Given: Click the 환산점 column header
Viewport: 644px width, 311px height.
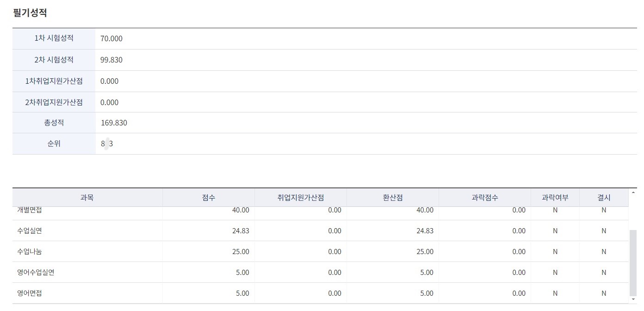Looking at the screenshot, I should [392, 198].
